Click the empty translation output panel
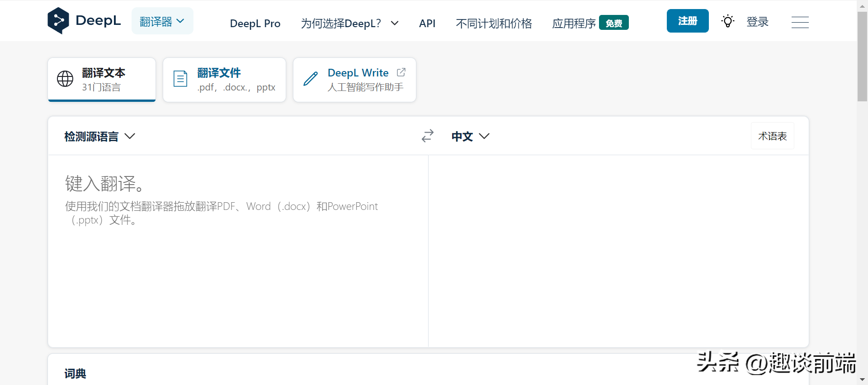The height and width of the screenshot is (385, 868). click(618, 251)
